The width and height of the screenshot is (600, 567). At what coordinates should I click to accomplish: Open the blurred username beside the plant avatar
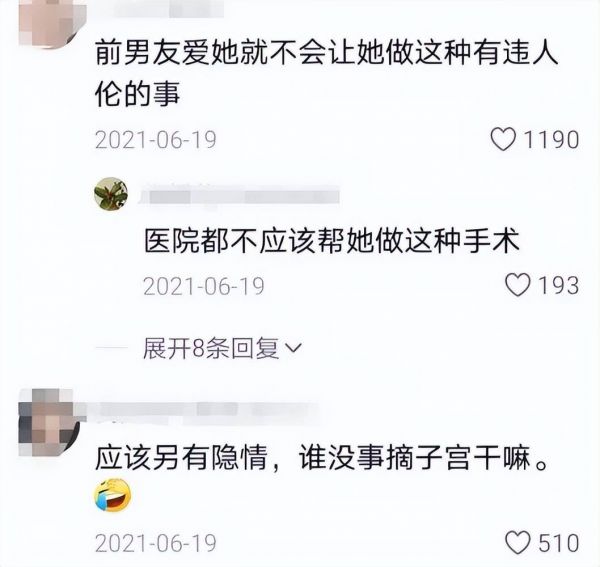tap(239, 196)
